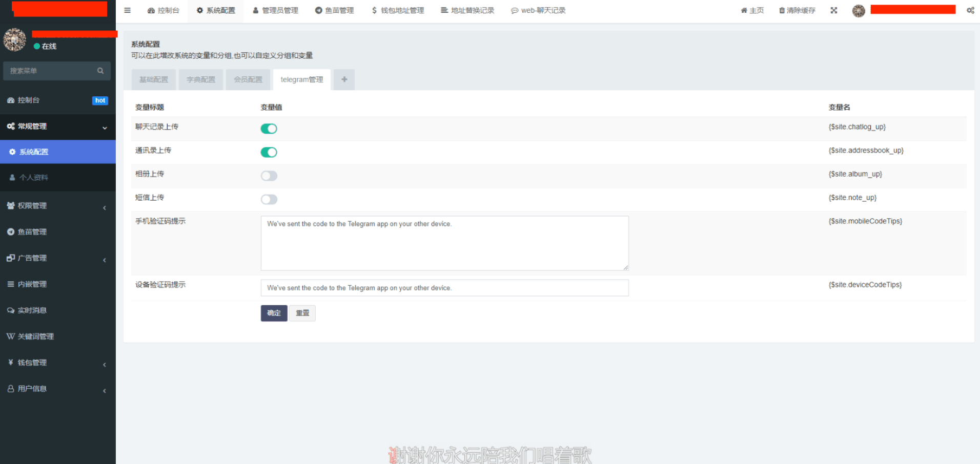Click the search icon in sidebar search box
This screenshot has width=980, height=464.
(x=100, y=71)
